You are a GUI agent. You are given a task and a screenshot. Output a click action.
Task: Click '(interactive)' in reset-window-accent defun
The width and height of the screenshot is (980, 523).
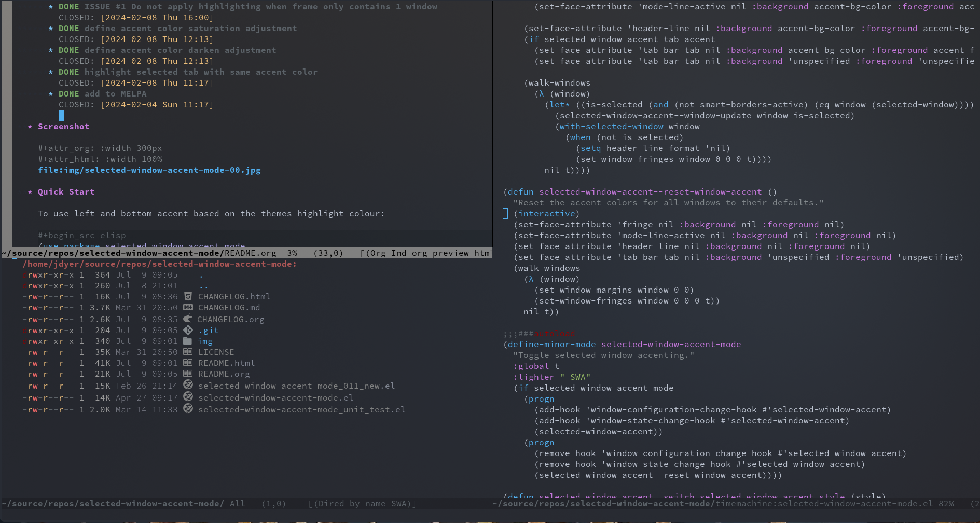click(547, 214)
